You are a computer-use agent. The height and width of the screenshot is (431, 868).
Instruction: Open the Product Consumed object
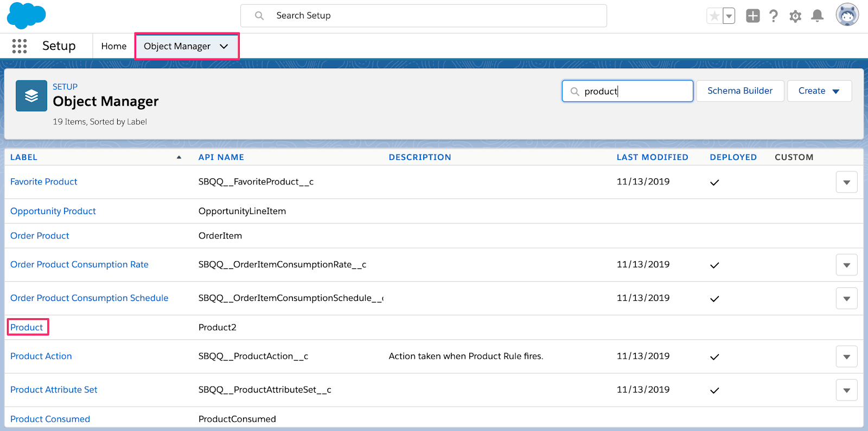tap(50, 419)
